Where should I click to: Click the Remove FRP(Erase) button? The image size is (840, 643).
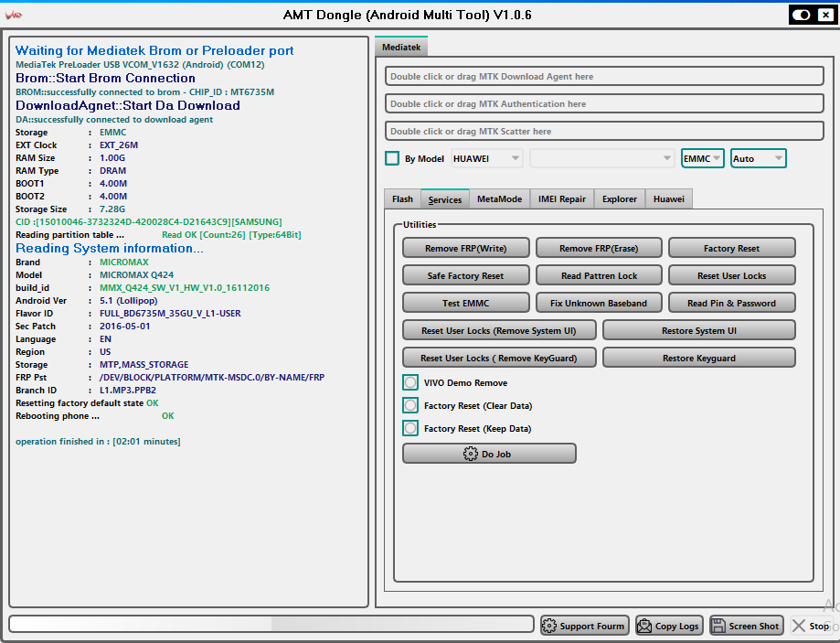(x=599, y=248)
